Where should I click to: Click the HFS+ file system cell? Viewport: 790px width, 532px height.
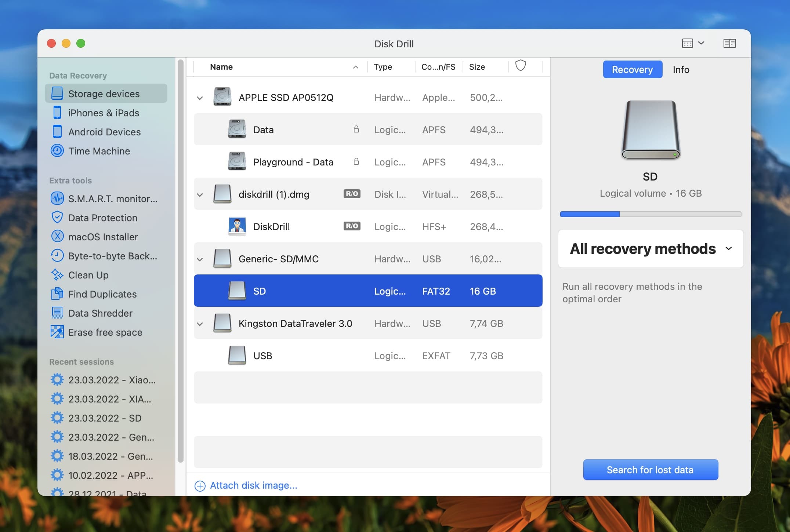click(x=434, y=227)
